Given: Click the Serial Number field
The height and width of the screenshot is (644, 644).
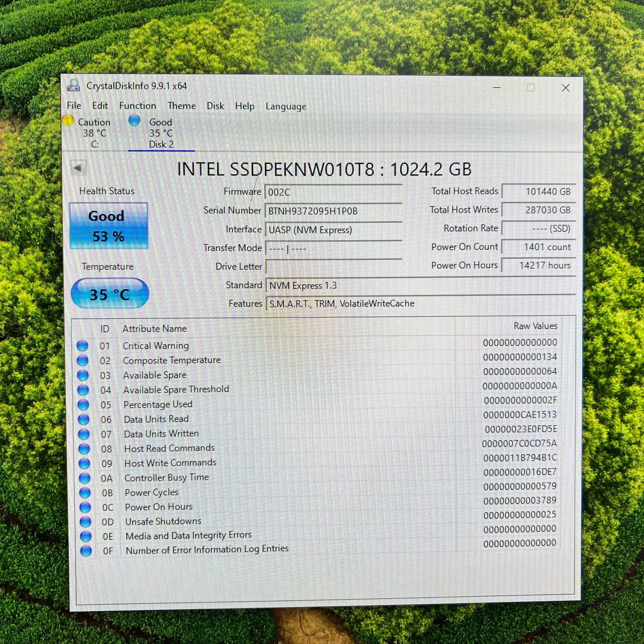Looking at the screenshot, I should pyautogui.click(x=333, y=211).
